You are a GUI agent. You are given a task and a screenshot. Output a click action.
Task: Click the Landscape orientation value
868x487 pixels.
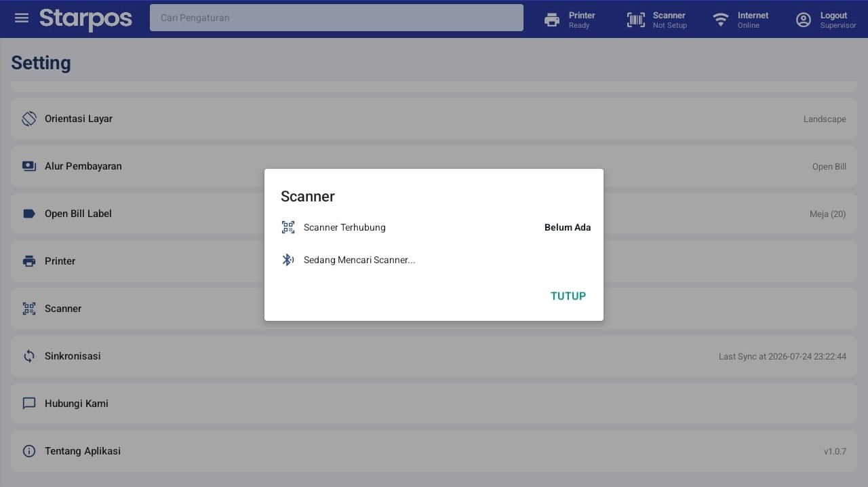point(825,119)
